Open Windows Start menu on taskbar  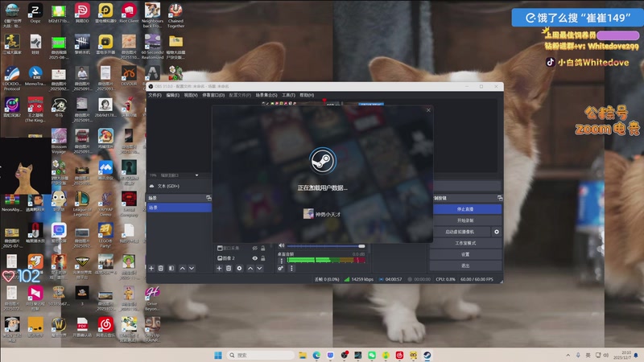tap(218, 356)
